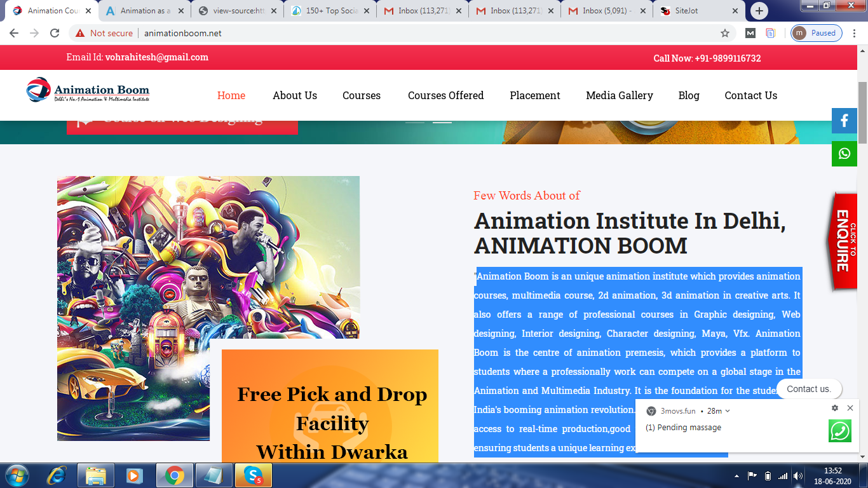Open notification settings gear icon

[x=835, y=408]
